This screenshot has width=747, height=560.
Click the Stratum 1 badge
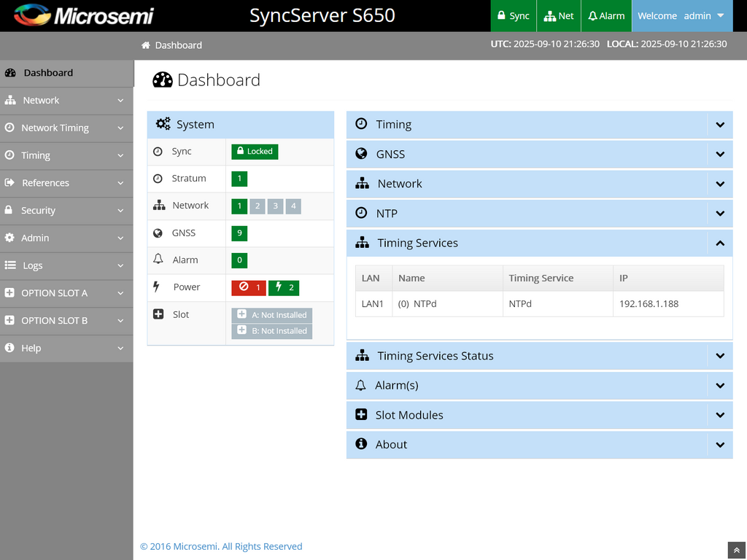[239, 179]
